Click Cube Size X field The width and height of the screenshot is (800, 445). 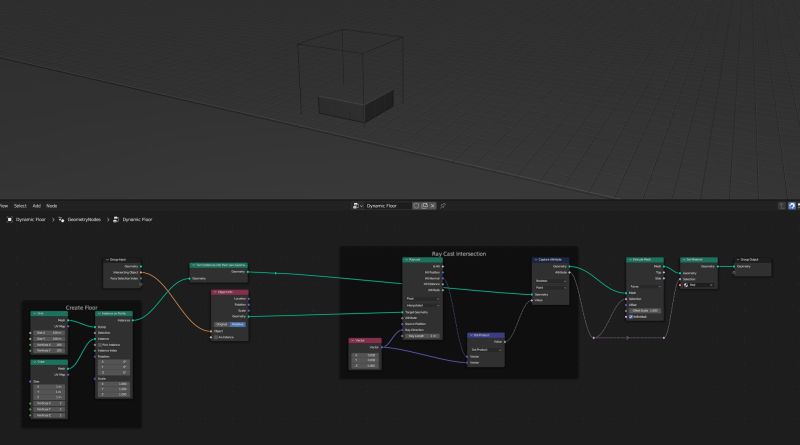tap(49, 387)
